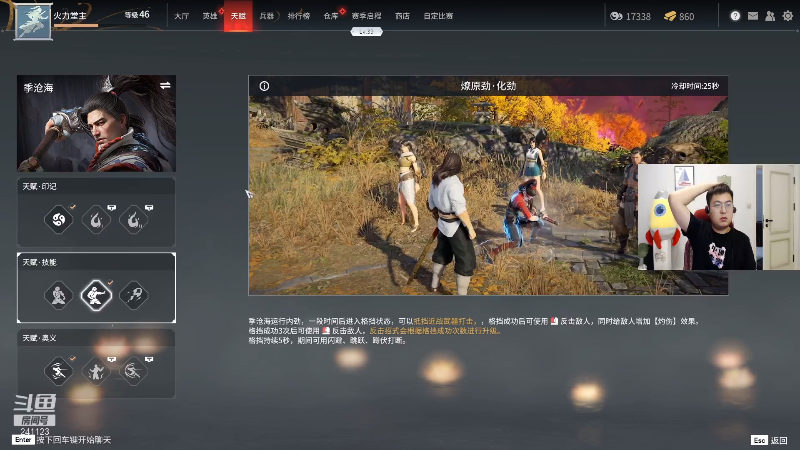Select the highlighted 天赋 tab
This screenshot has width=800, height=450.
[x=238, y=16]
